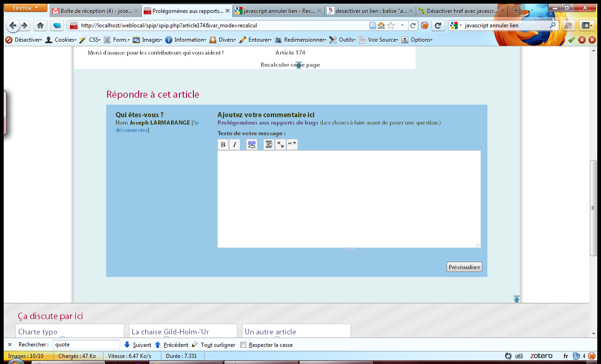
Task: Open the Form. dropdown menu
Action: coord(117,40)
